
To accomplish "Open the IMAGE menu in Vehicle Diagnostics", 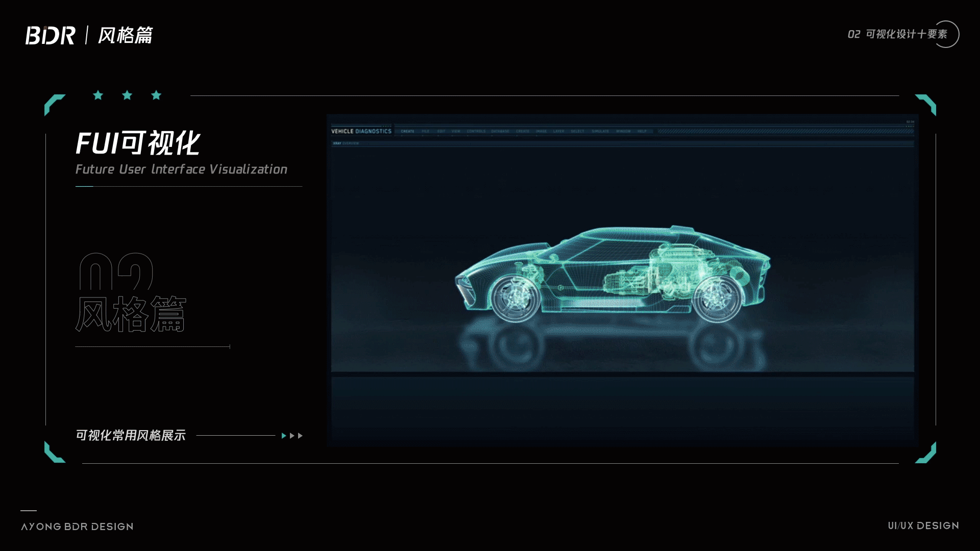I will [541, 131].
